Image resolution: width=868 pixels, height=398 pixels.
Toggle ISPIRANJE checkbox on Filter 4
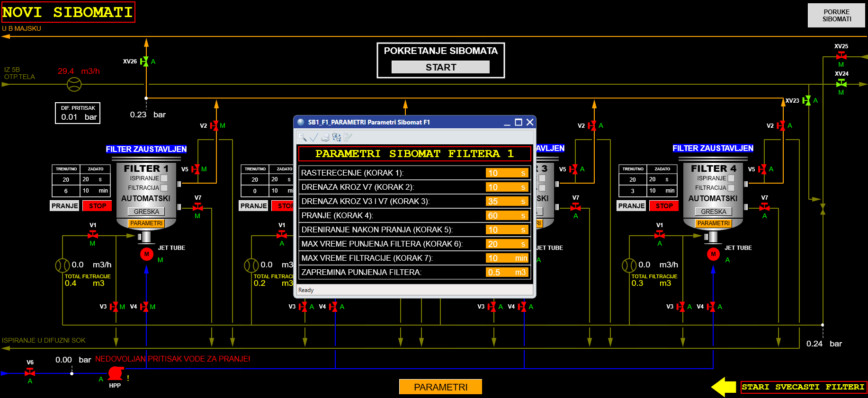coord(731,178)
